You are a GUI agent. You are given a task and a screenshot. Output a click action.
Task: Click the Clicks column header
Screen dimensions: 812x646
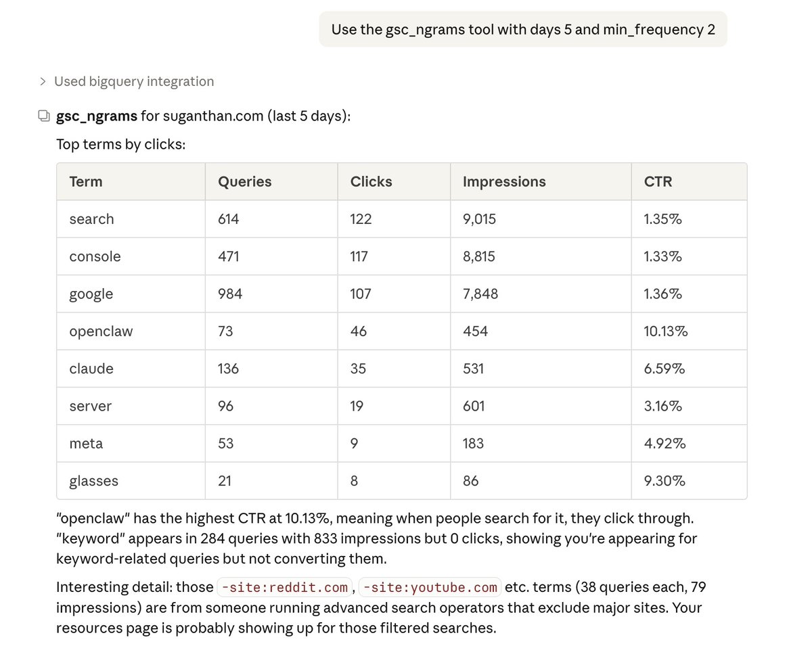(x=371, y=182)
